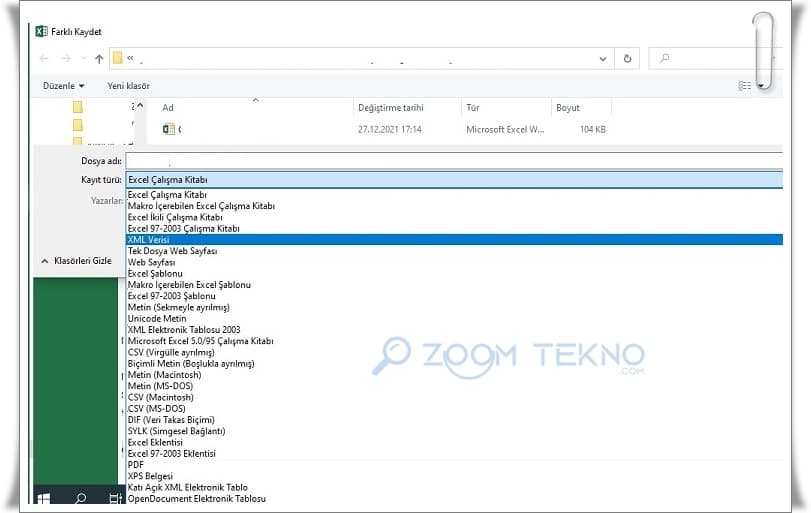Choose CSV (Virgülle ayrılmış)
Viewport: 811px width, 513px height.
454,353
